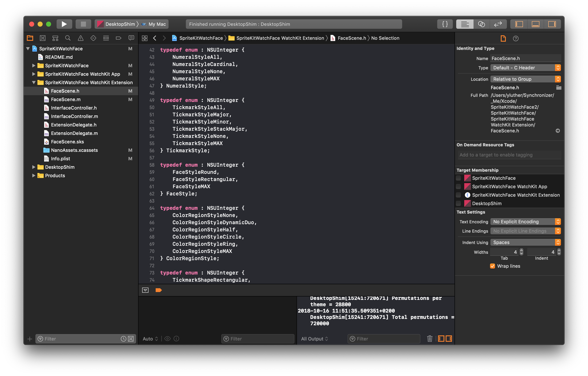Show the Project navigator folder icon
Viewport: 588px width, 376px height.
pos(30,38)
